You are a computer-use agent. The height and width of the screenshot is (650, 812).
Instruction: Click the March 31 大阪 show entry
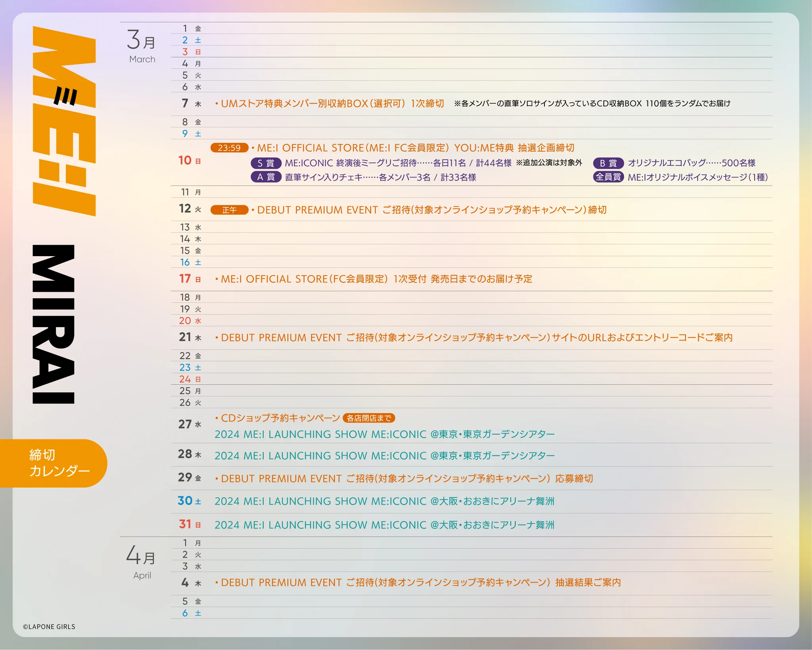385,525
